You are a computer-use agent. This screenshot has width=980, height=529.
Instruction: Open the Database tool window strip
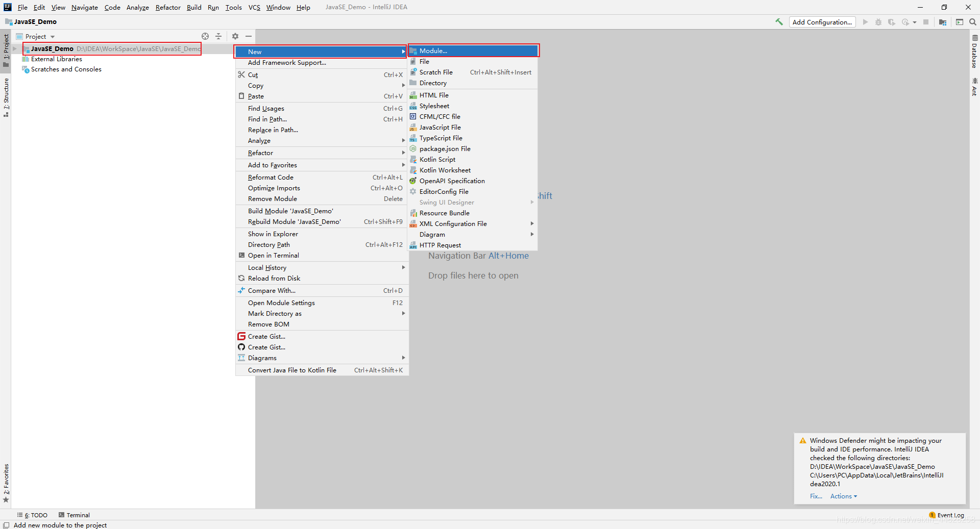[x=974, y=52]
